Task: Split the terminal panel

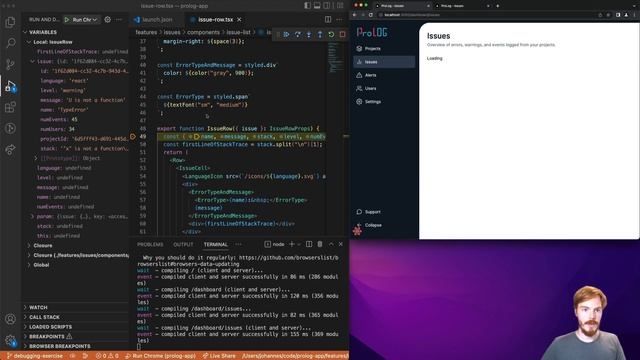Action: (x=309, y=244)
